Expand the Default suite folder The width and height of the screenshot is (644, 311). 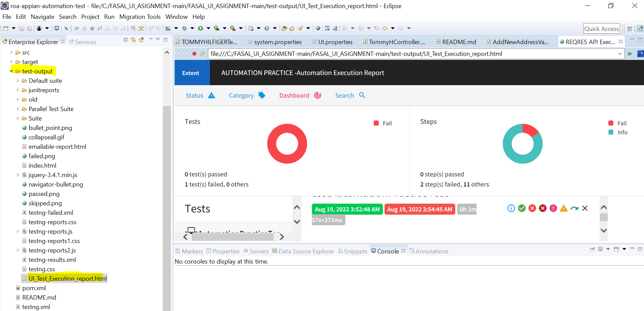(x=18, y=80)
